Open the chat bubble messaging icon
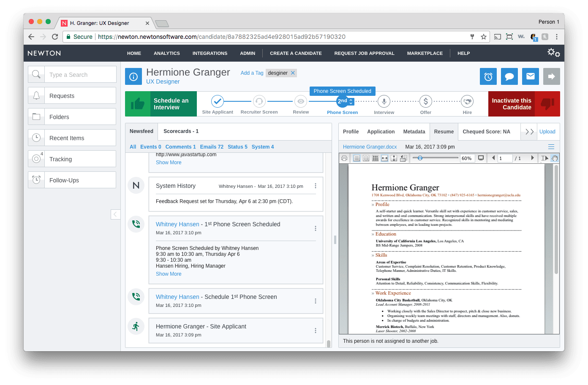588x385 pixels. pyautogui.click(x=509, y=76)
